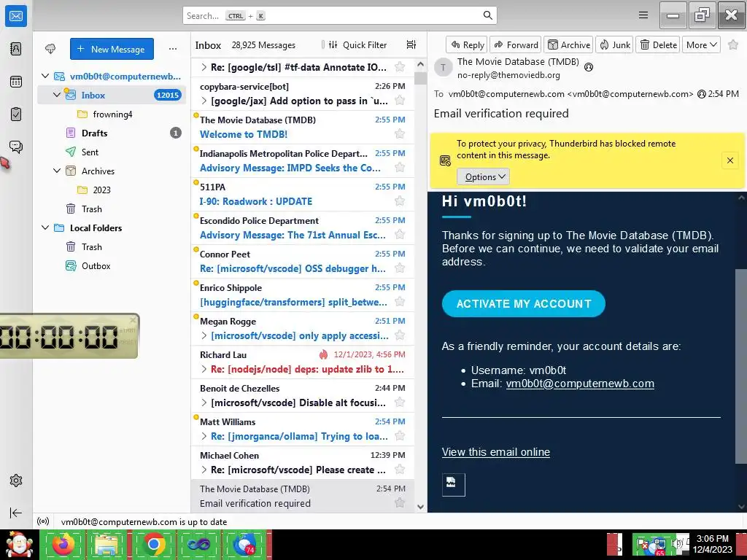Expand the google/jax thread
The height and width of the screenshot is (560, 747).
click(x=204, y=101)
